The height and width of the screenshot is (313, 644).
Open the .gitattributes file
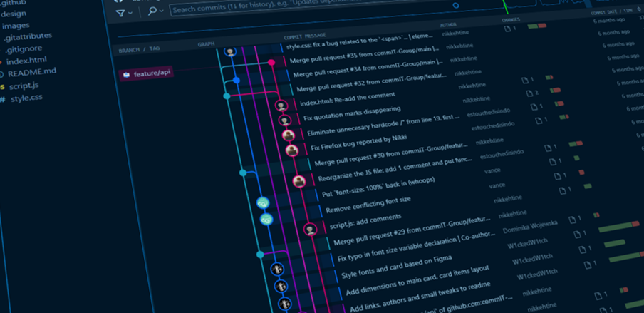[x=28, y=36]
